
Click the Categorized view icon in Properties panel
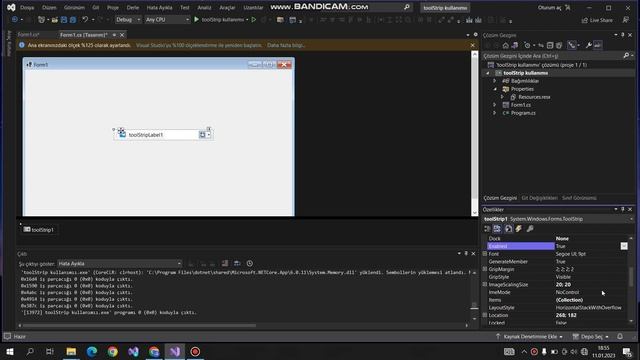coord(487,229)
